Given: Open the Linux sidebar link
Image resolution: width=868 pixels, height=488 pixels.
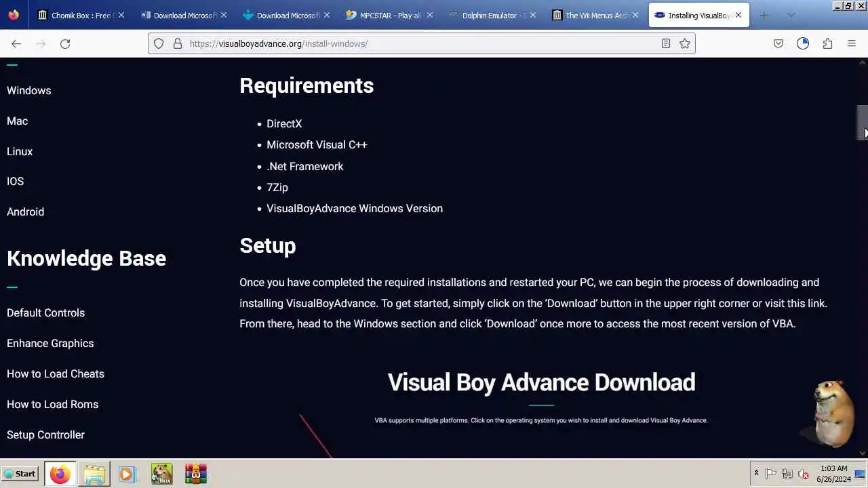Looking at the screenshot, I should [x=20, y=151].
